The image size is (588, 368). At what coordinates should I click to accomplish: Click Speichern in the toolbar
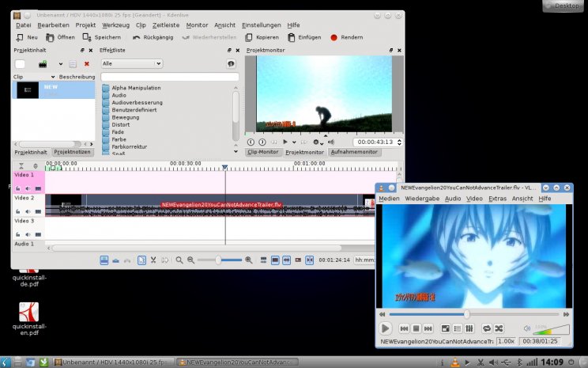[x=102, y=37]
